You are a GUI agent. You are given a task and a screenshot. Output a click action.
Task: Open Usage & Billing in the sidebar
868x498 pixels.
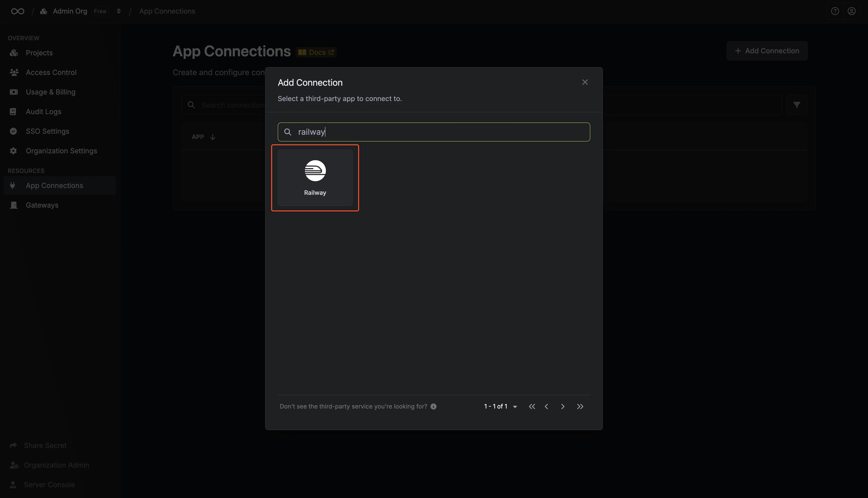60,92
